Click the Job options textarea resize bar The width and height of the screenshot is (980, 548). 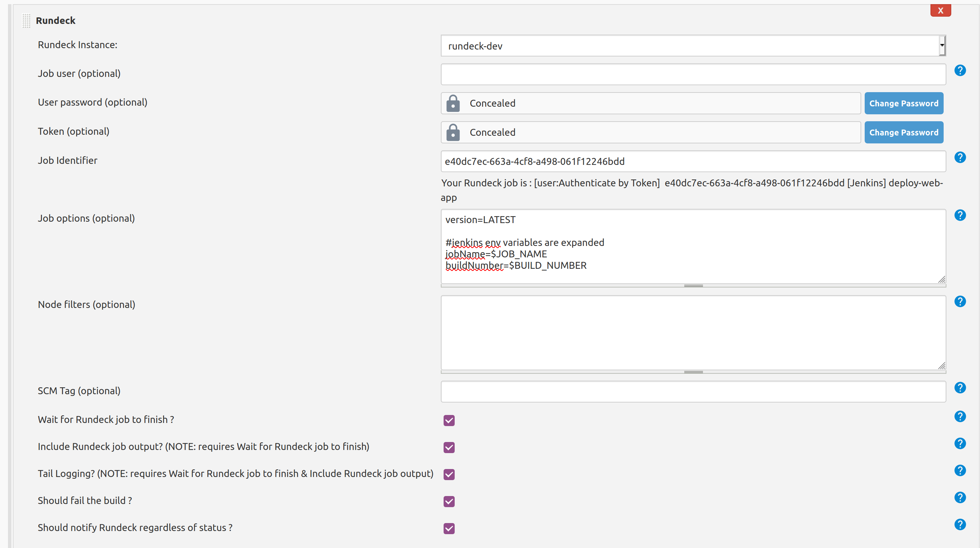693,286
